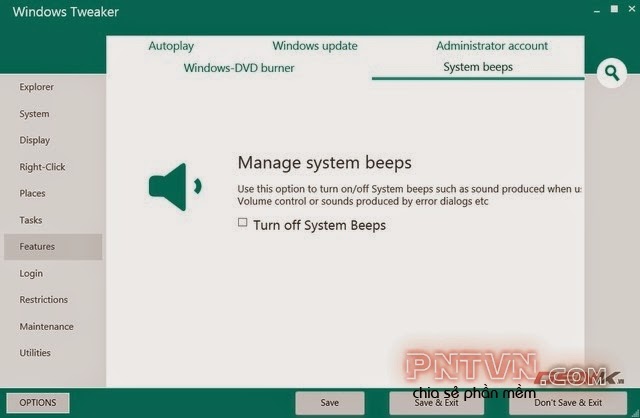Show the Restrictions category

pyautogui.click(x=53, y=300)
